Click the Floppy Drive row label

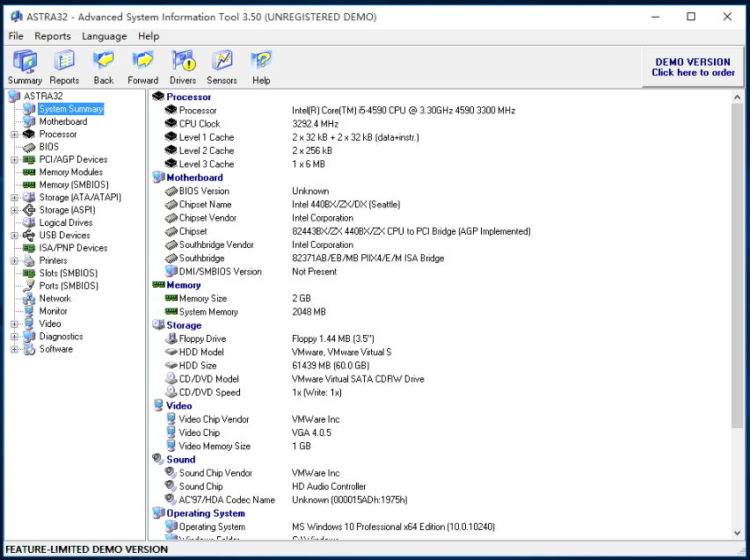[202, 338]
